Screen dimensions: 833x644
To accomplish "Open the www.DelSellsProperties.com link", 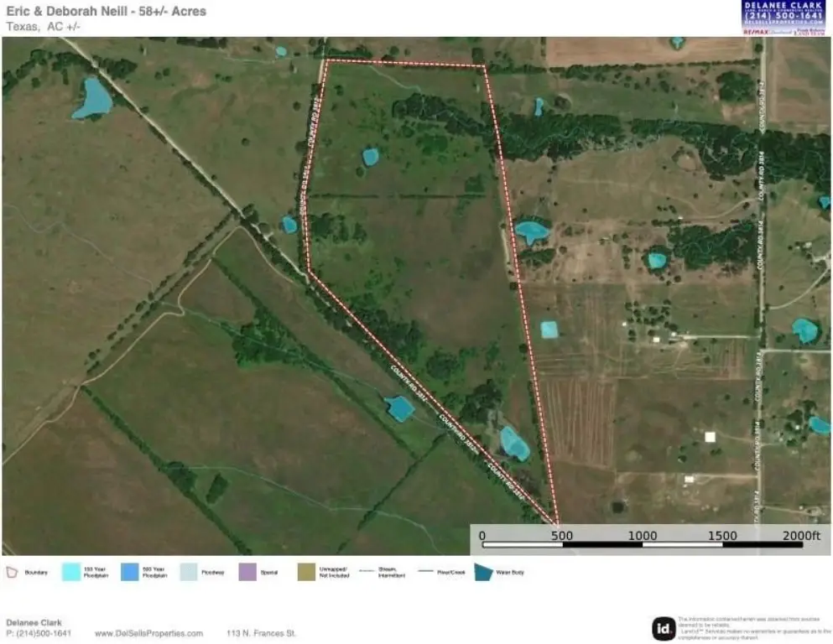I will click(149, 634).
